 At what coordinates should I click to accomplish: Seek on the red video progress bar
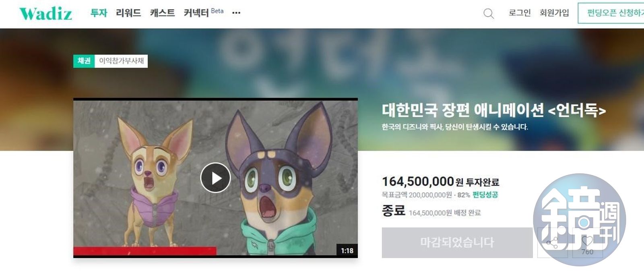coord(145,251)
